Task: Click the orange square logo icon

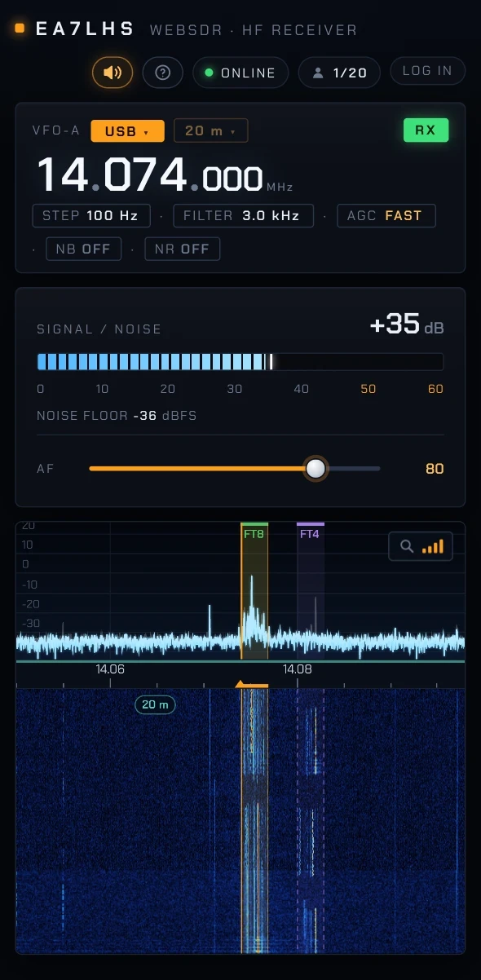Action: (20, 29)
